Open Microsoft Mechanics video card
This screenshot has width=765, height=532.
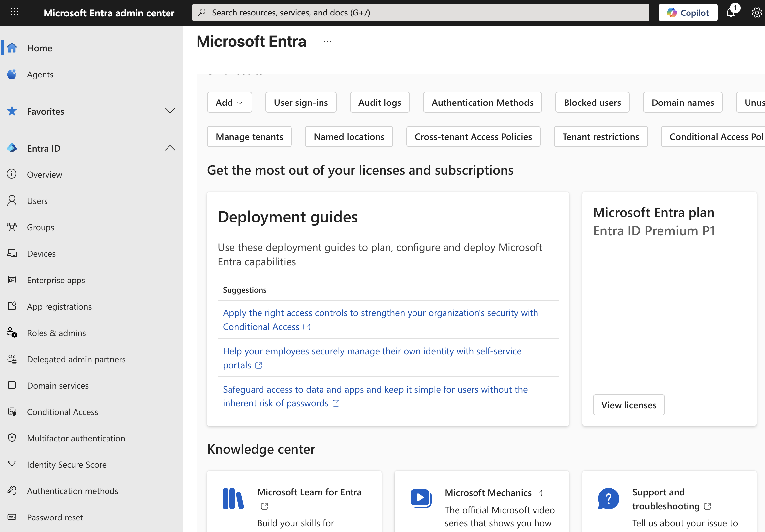coord(488,493)
